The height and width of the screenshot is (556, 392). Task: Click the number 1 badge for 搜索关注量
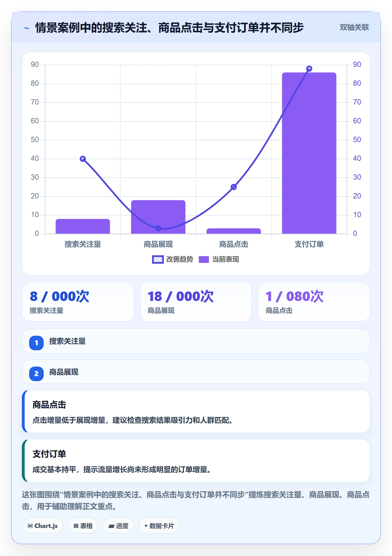36,343
